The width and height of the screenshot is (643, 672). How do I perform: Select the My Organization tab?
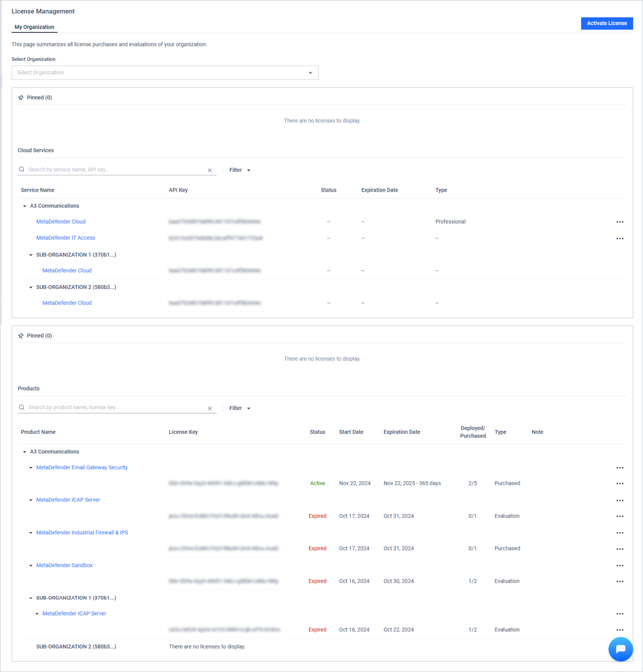click(34, 27)
